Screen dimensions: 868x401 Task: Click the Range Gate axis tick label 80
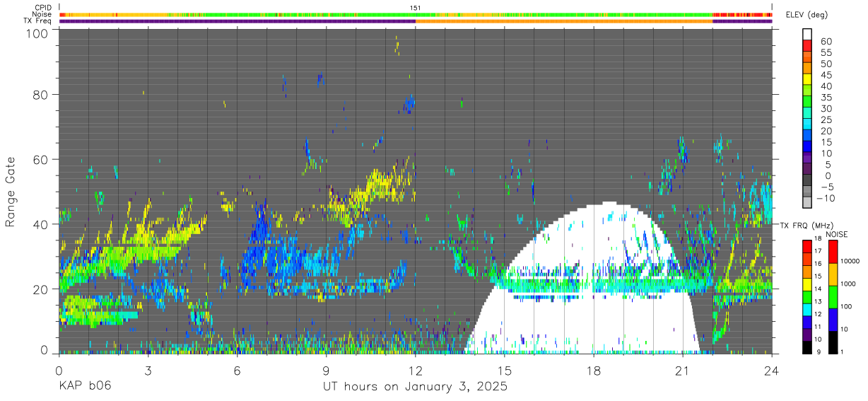(x=40, y=95)
